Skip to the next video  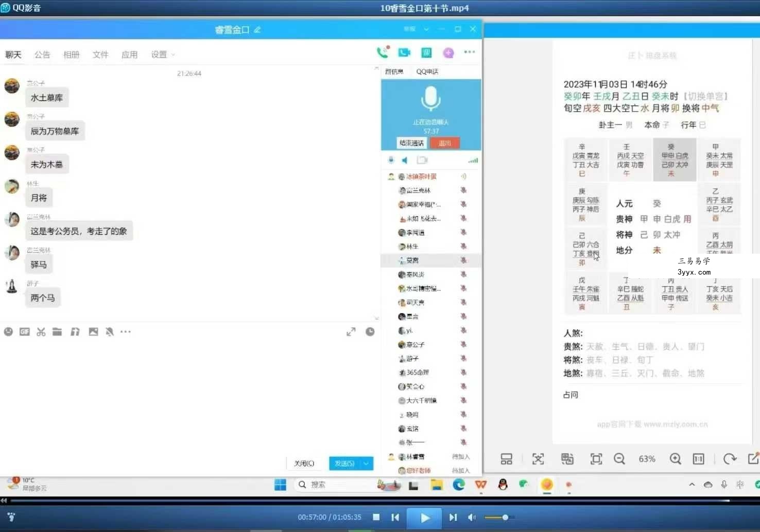point(453,517)
